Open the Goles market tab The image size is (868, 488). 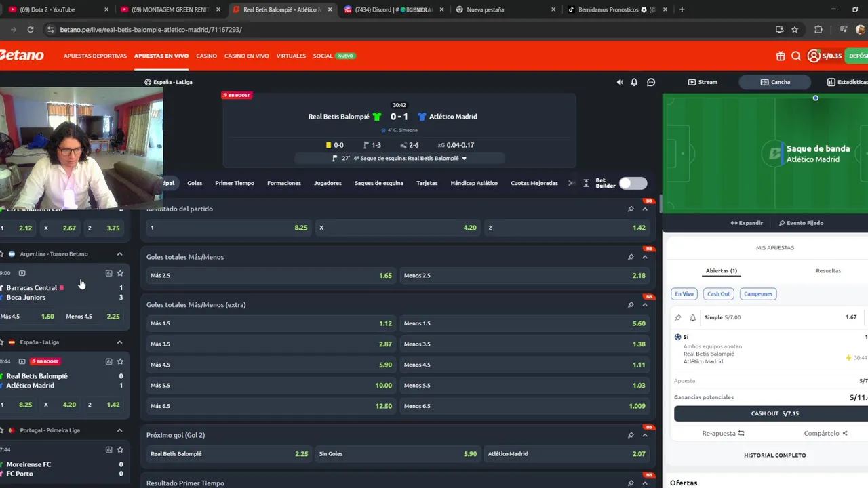point(195,183)
